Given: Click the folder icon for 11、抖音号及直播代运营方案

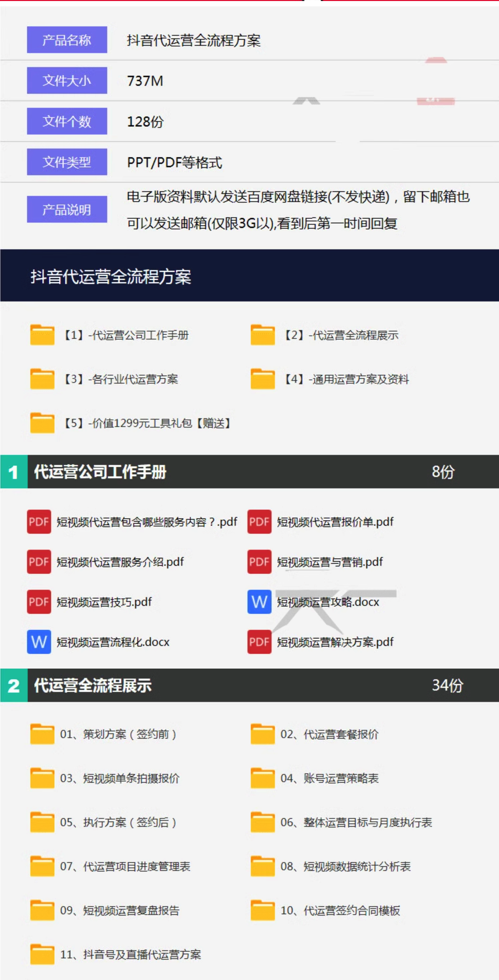Looking at the screenshot, I should pos(42,955).
